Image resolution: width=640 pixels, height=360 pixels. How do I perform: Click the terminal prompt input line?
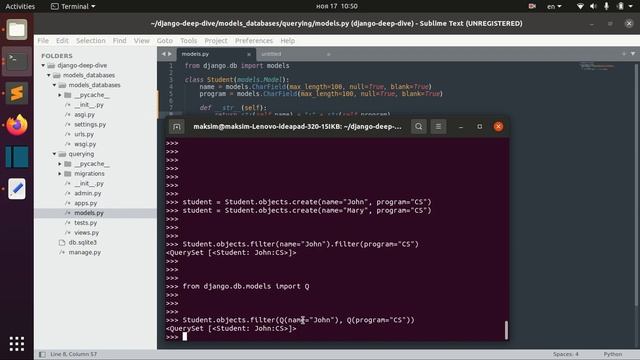pos(335,337)
